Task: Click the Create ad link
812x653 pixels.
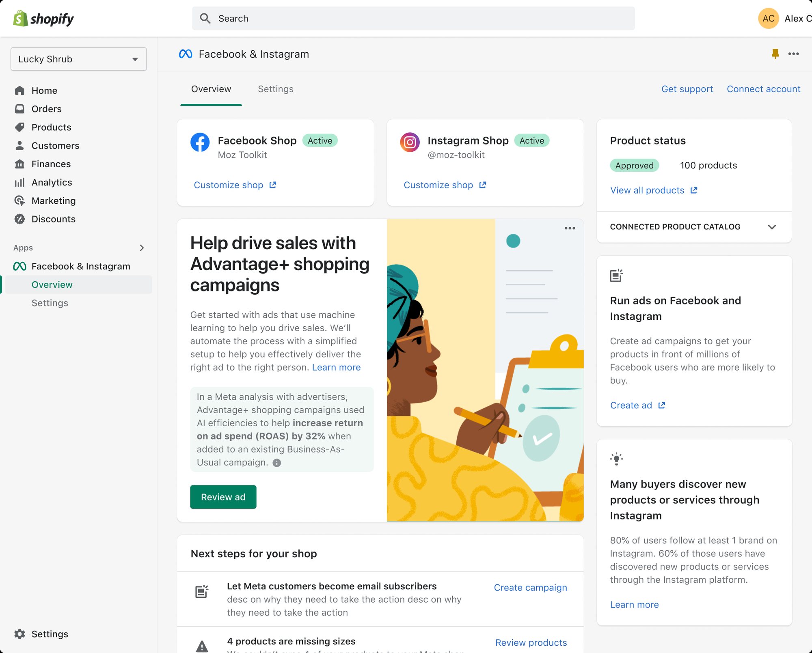Action: [637, 405]
